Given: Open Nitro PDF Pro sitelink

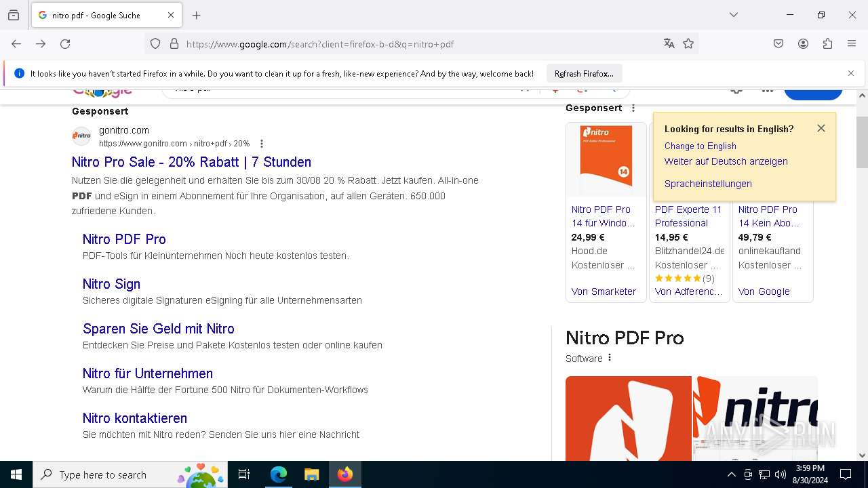Looking at the screenshot, I should pos(124,239).
